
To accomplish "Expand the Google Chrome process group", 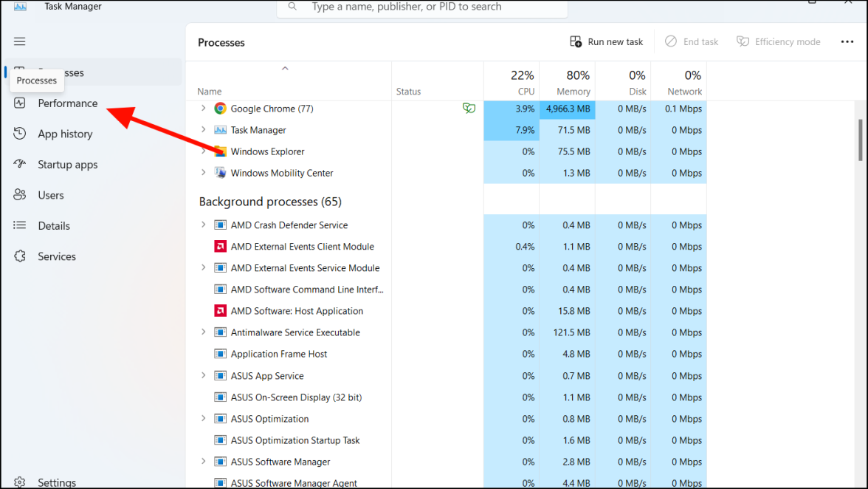I will tap(204, 109).
